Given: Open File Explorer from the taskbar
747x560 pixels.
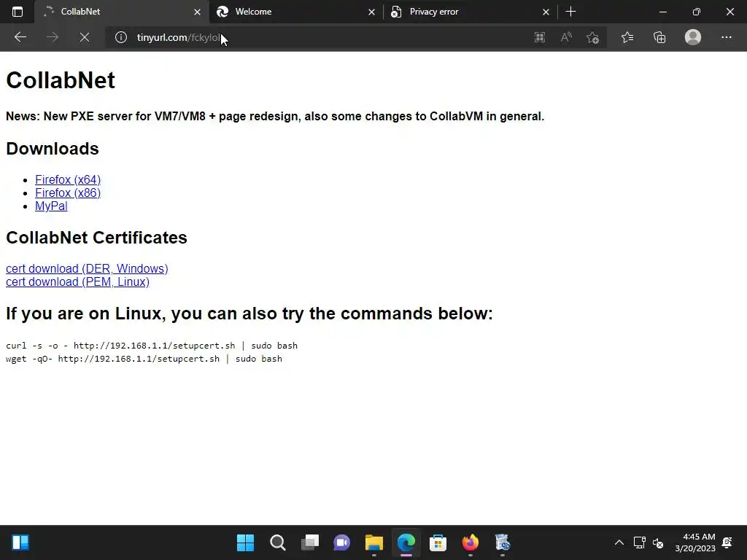Looking at the screenshot, I should (x=374, y=542).
